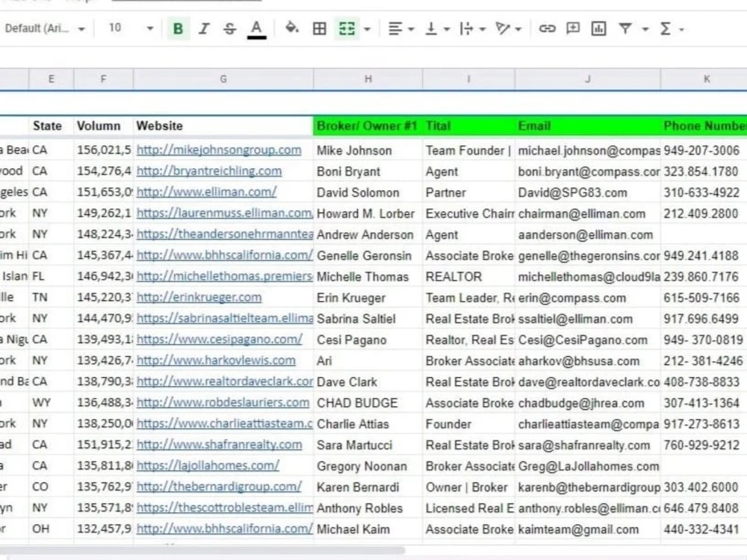Toggle strikethrough formatting

[229, 28]
